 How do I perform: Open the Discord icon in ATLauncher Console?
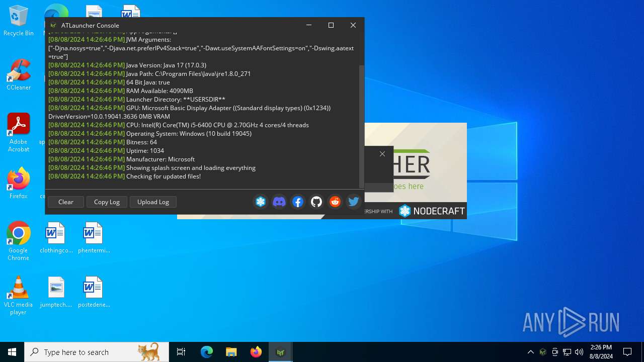(279, 202)
